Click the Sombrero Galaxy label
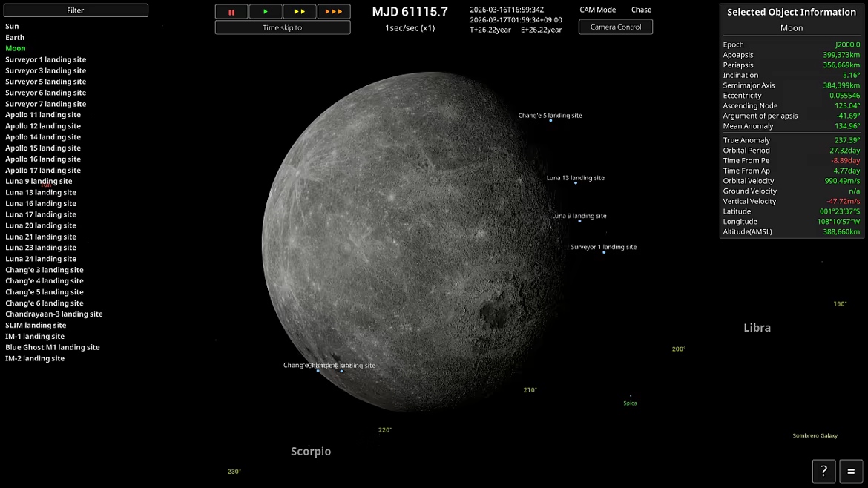This screenshot has width=868, height=488. point(815,436)
